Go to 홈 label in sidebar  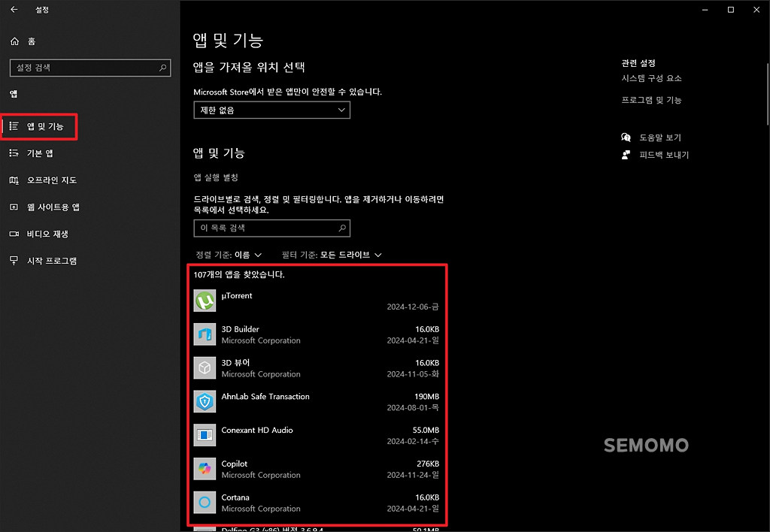pyautogui.click(x=32, y=41)
